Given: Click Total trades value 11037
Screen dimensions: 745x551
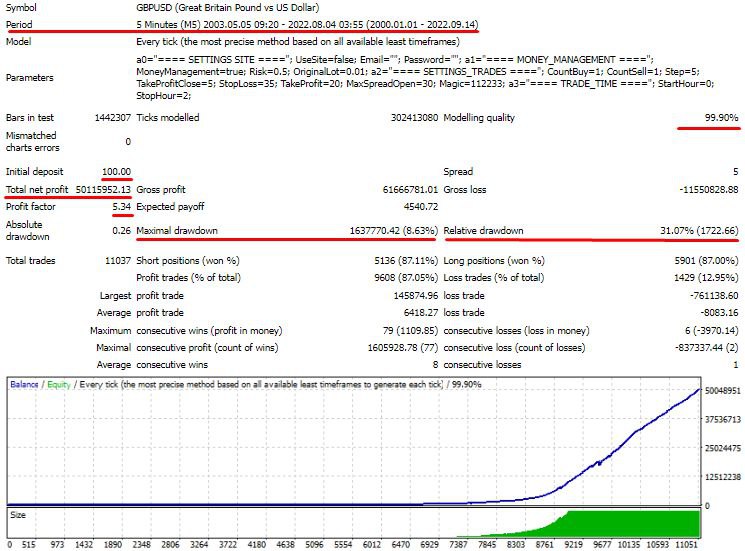Looking at the screenshot, I should (118, 261).
